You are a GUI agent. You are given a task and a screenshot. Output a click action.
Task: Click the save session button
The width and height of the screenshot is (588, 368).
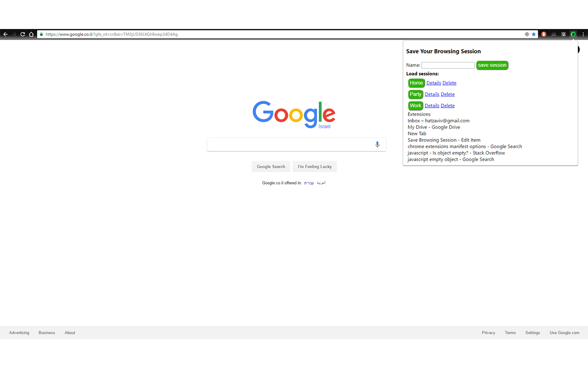492,65
